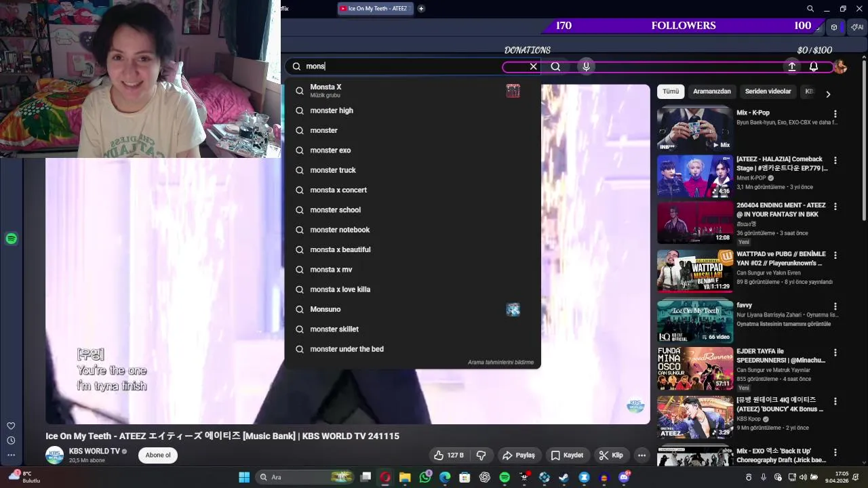Show more filter chips with the arrow

(x=828, y=94)
